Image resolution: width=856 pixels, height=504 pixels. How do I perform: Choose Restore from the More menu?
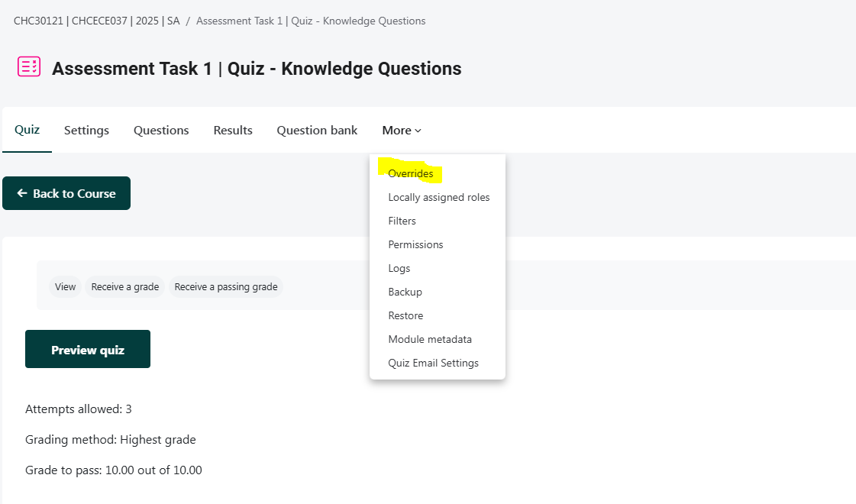(405, 315)
